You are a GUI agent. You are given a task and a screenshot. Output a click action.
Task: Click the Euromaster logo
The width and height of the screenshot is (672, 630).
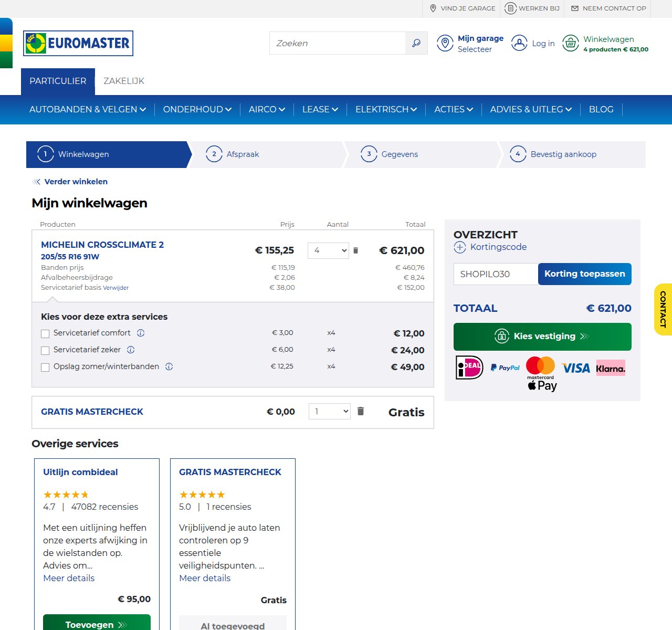point(78,43)
